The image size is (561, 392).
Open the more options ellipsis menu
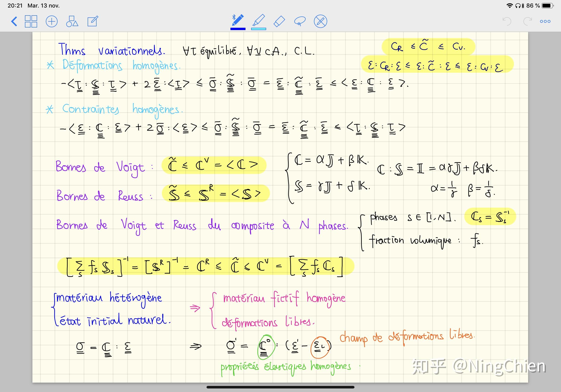tap(545, 21)
